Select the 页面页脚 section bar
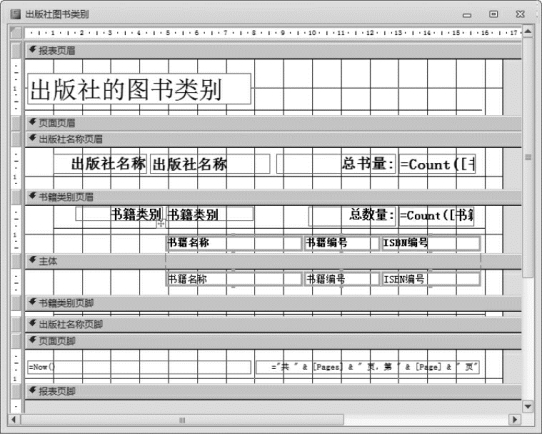Screen dimensions: 542x434 point(273,341)
